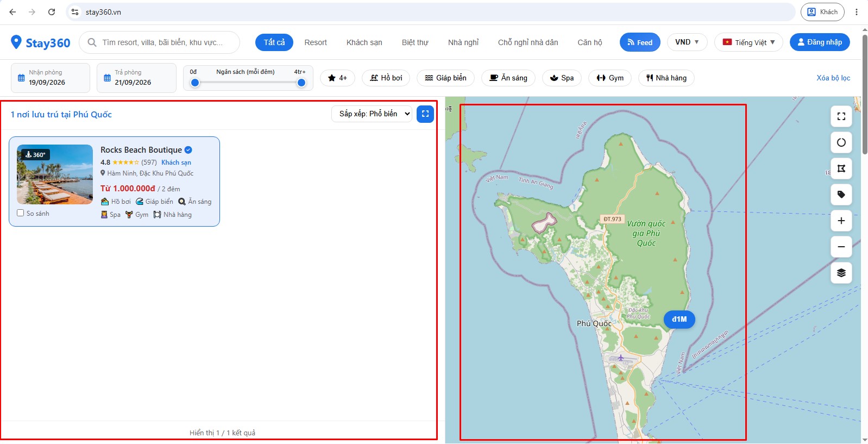Click the site info icon in address bar
This screenshot has height=444, width=868.
pyautogui.click(x=75, y=12)
